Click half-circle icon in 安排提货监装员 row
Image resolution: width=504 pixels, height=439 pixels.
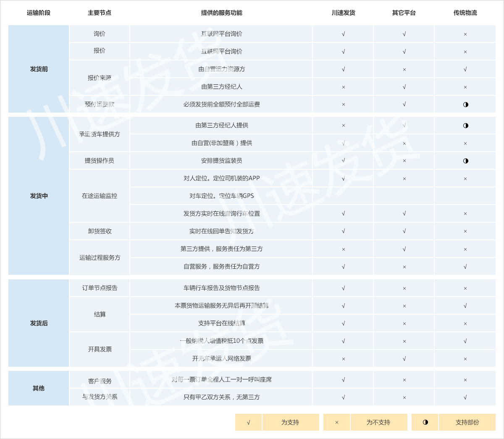coord(465,161)
